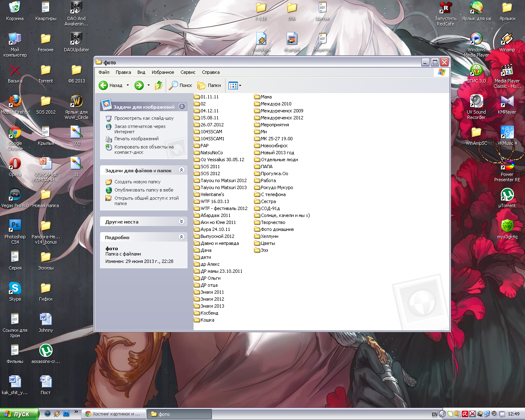
Task: Select the 'Междуреченск 2012' folder
Action: [x=282, y=118]
